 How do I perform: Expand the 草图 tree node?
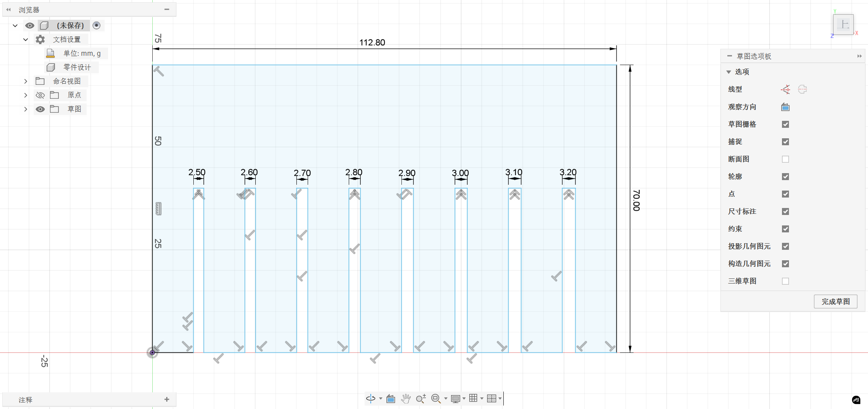point(26,109)
